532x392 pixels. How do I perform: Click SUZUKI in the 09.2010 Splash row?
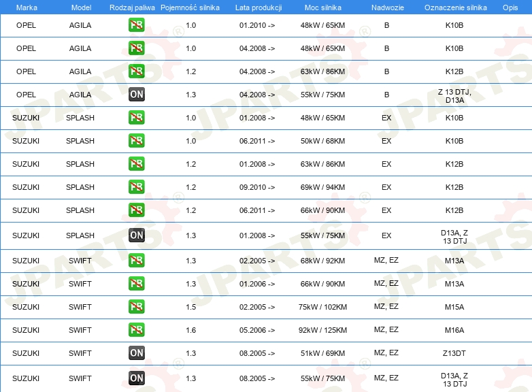(26, 187)
